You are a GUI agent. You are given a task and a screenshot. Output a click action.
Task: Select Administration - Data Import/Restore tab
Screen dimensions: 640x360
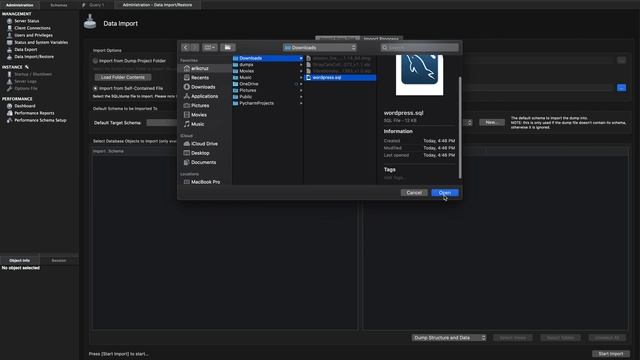pos(158,5)
